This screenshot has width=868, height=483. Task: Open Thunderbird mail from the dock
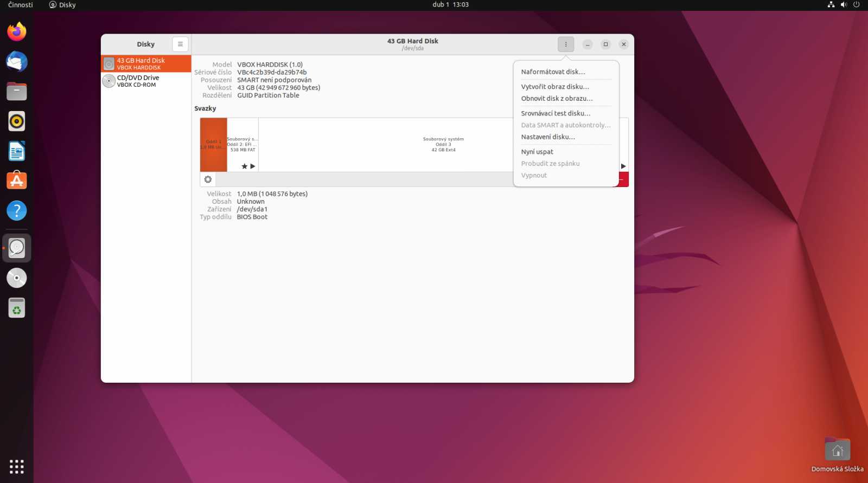pos(17,61)
